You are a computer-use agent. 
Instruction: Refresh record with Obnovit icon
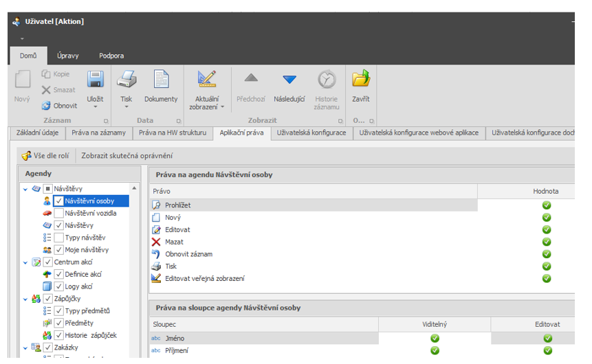pyautogui.click(x=46, y=106)
